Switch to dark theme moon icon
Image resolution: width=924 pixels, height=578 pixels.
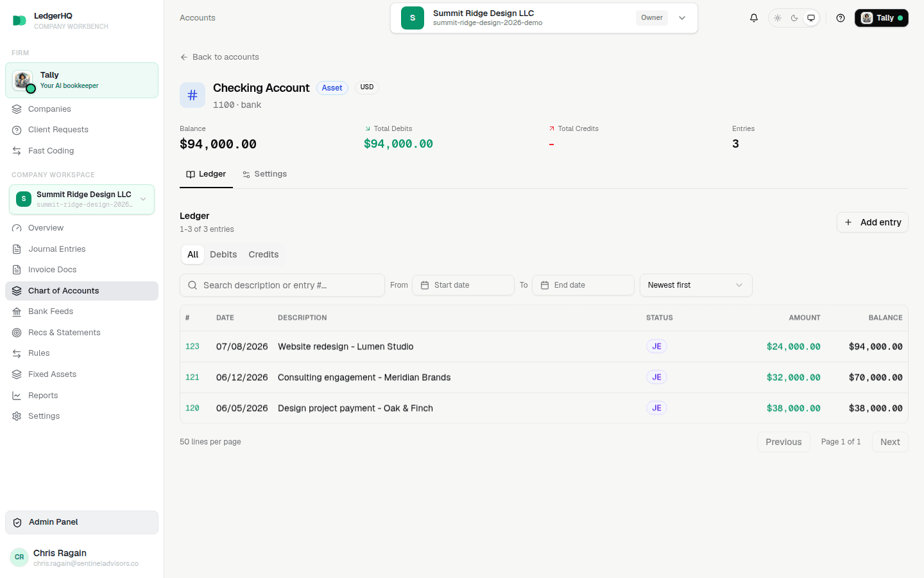tap(794, 18)
